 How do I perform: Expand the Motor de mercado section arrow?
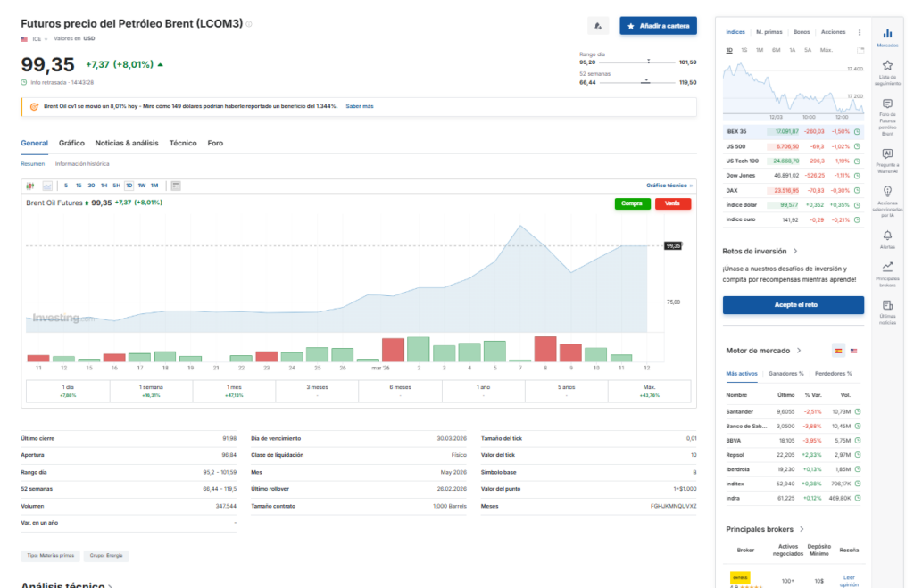coord(799,351)
